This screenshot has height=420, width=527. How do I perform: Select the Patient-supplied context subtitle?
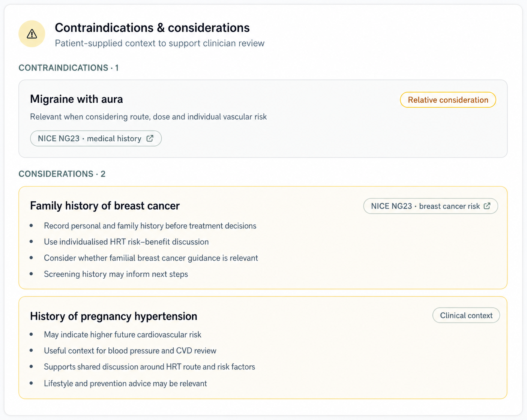click(x=159, y=43)
